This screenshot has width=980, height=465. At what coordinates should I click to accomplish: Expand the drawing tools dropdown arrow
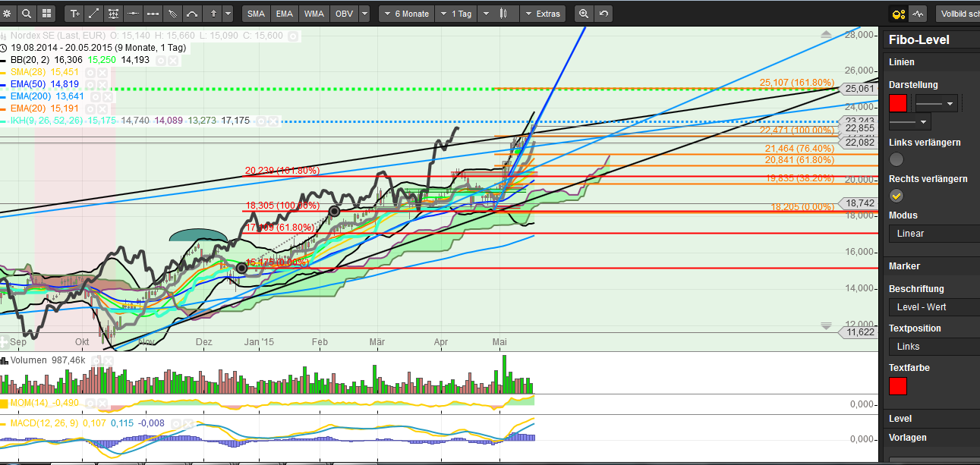[228, 14]
